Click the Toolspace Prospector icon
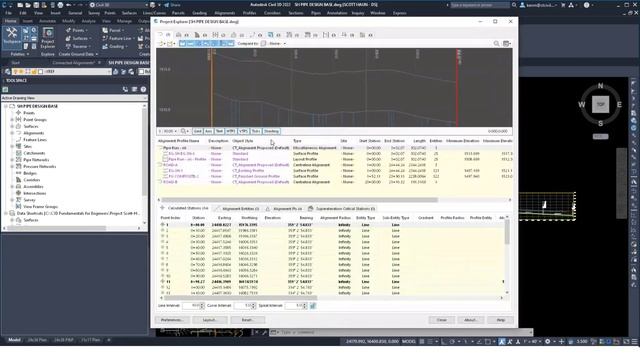Viewport: 640px width, 360px height. pyautogui.click(x=5, y=89)
